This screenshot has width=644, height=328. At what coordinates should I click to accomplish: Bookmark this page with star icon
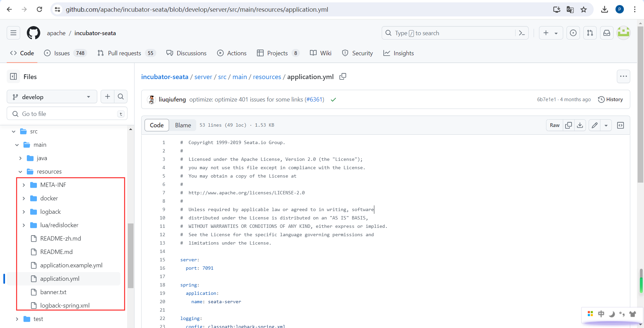584,9
